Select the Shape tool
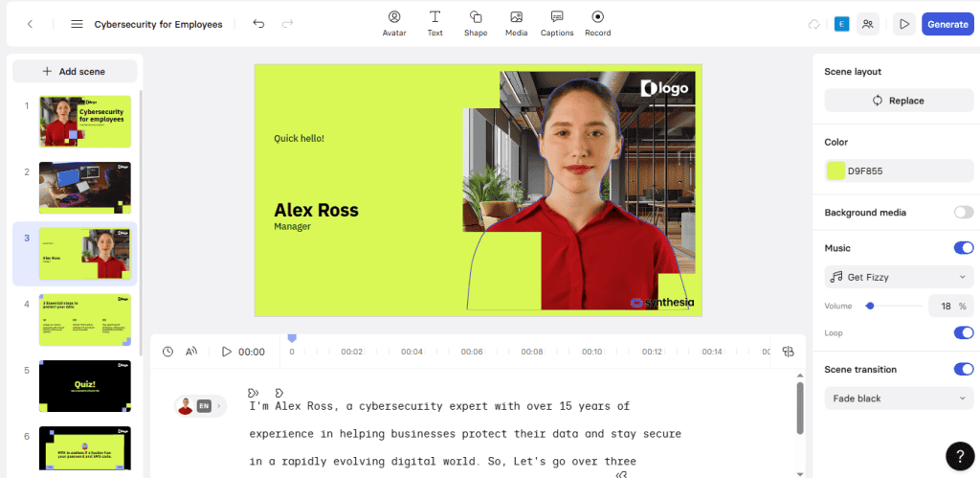This screenshot has width=980, height=478. pyautogui.click(x=475, y=24)
